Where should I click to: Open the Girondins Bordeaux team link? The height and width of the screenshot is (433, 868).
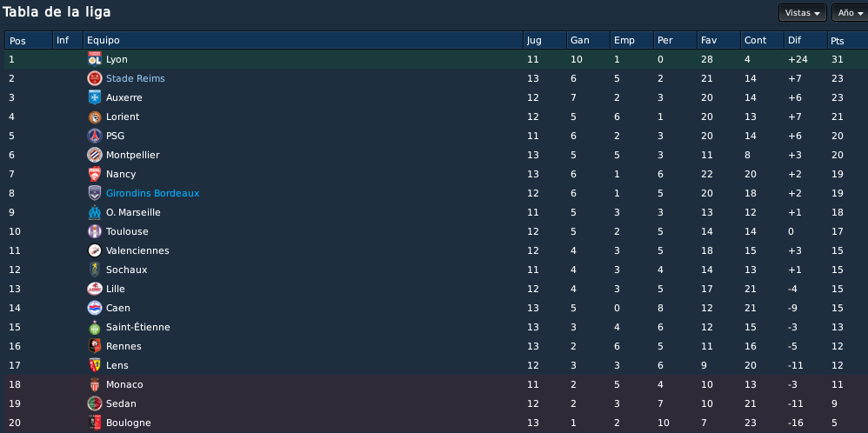point(153,193)
